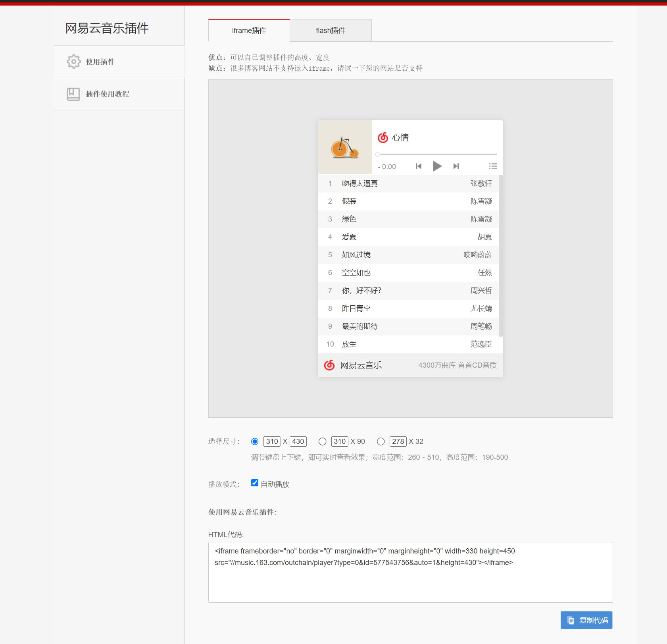Select the 310 X 90 size radio button

(323, 442)
